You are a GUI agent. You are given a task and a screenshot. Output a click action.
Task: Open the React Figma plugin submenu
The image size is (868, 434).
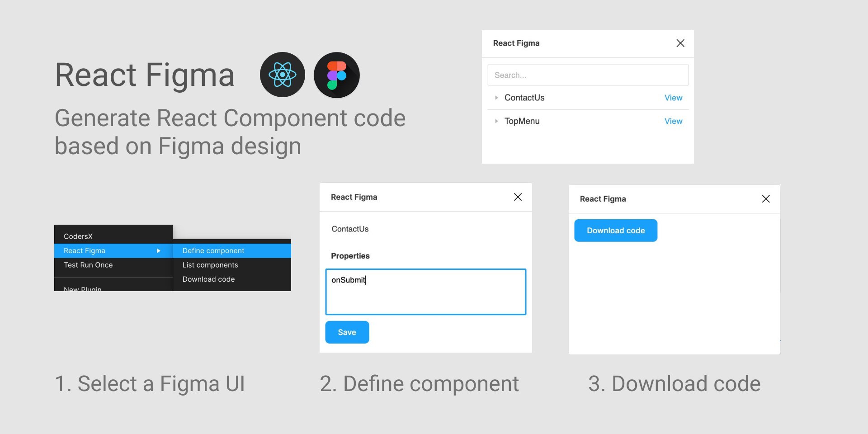(x=113, y=251)
